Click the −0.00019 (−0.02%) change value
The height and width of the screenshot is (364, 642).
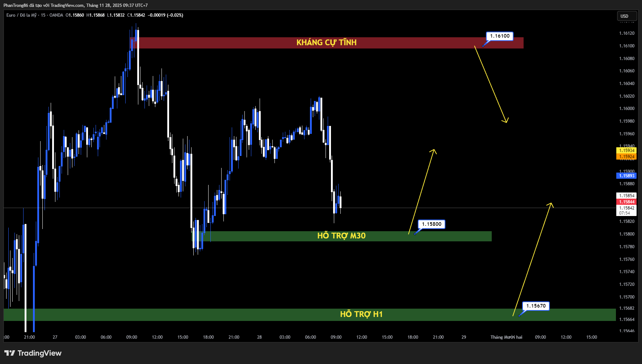click(x=165, y=15)
